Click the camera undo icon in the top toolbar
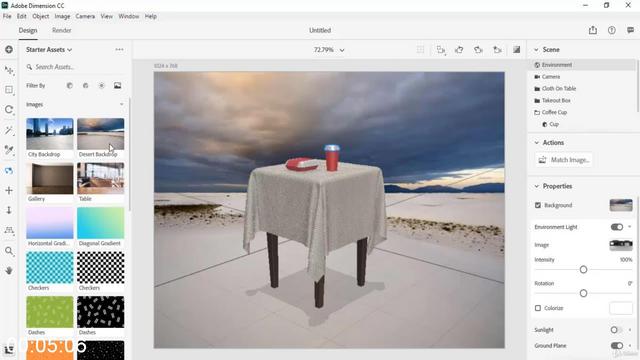Image resolution: width=640 pixels, height=360 pixels. (459, 50)
